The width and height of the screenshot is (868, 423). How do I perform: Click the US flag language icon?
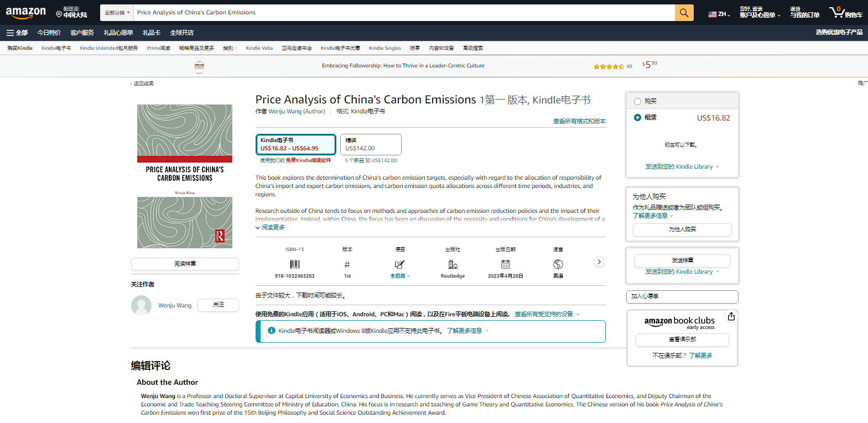[x=713, y=14]
